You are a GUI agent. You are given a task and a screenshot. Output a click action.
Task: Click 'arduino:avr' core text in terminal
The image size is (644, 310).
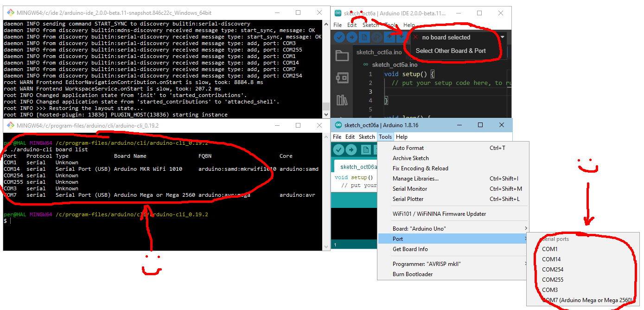pyautogui.click(x=297, y=195)
